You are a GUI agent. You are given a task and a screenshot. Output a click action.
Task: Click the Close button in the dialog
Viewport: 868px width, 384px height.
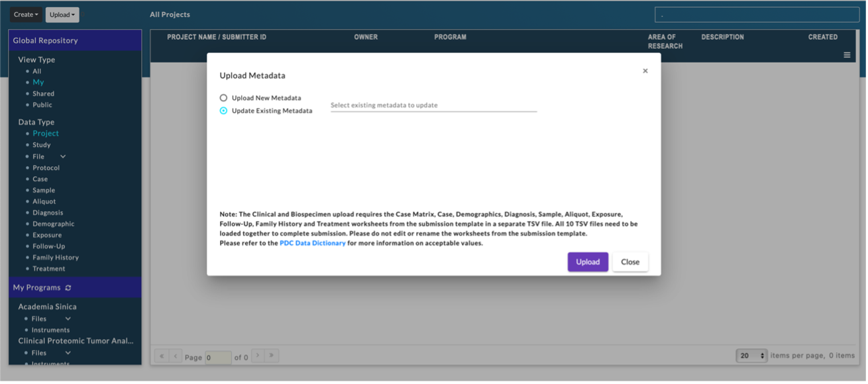tap(629, 262)
